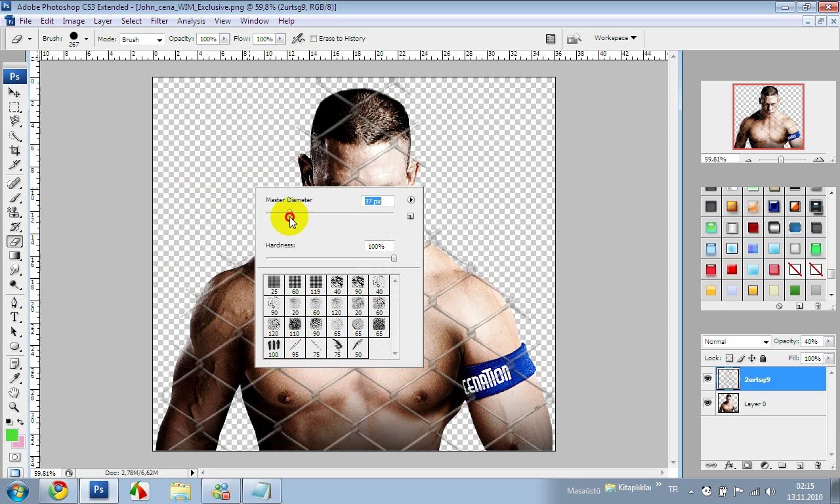Open the Workspace dropdown

pyautogui.click(x=615, y=38)
